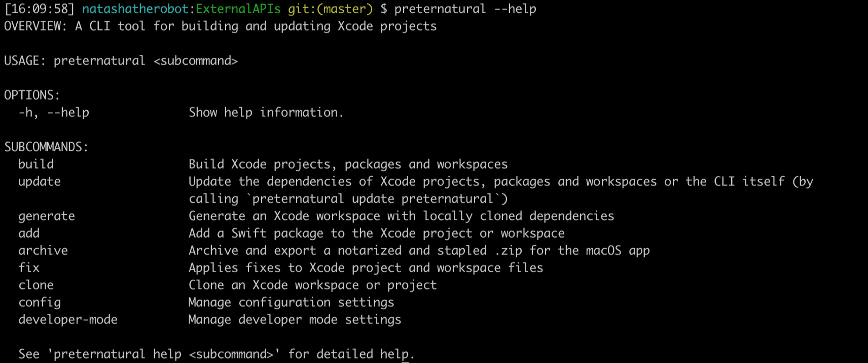Viewport: 868px width, 363px height.
Task: Click the 'update' subcommand name
Action: pos(40,182)
